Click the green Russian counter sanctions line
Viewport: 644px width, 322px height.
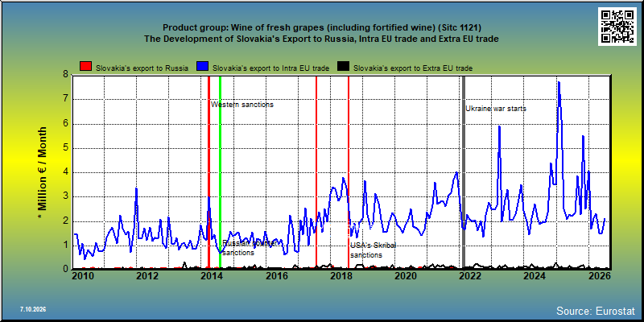(x=220, y=164)
